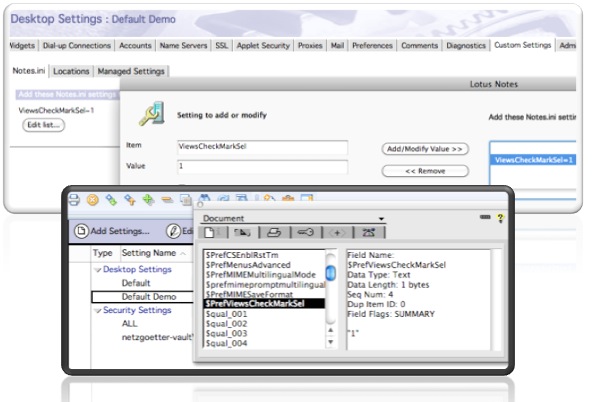The width and height of the screenshot is (594, 402).
Task: Collapse the Security Settings category
Action: (98, 311)
